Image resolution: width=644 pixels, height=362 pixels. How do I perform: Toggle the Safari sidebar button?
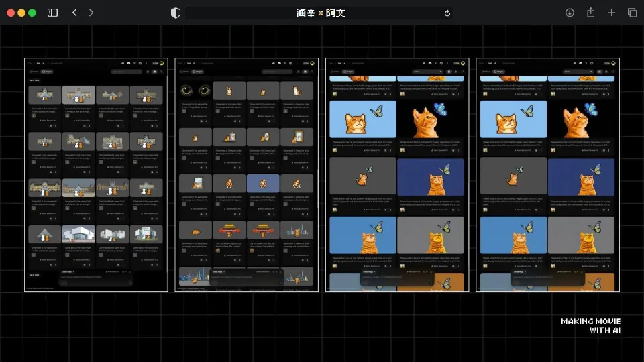tap(53, 13)
